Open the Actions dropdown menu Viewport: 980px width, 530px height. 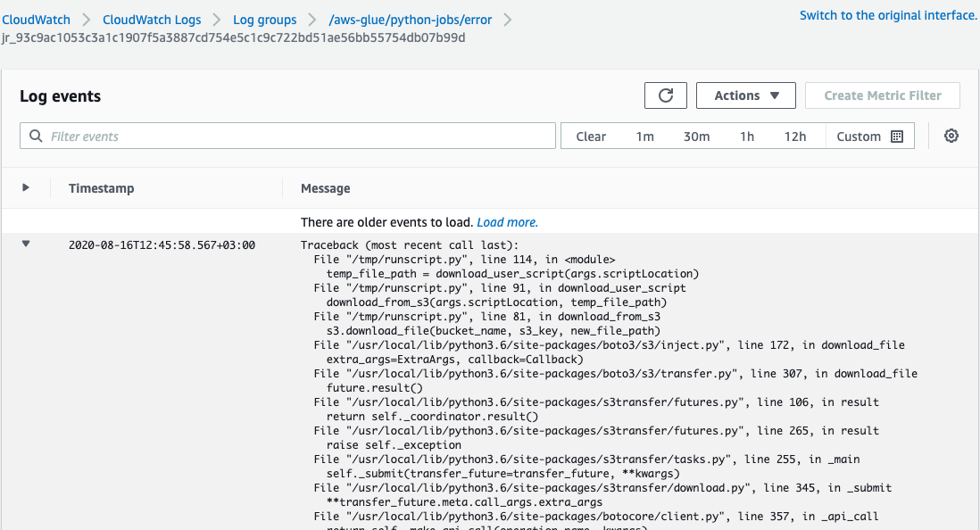click(x=746, y=95)
